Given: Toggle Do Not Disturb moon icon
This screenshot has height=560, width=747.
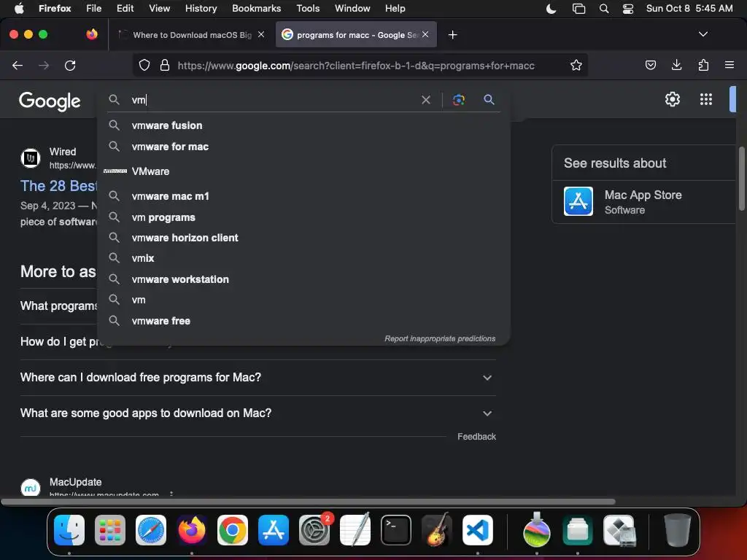Looking at the screenshot, I should click(551, 9).
